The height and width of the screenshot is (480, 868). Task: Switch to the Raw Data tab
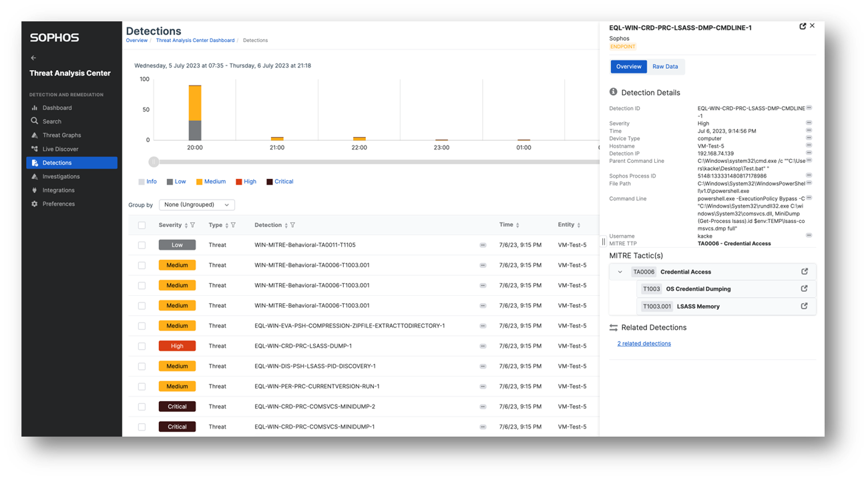coord(665,67)
